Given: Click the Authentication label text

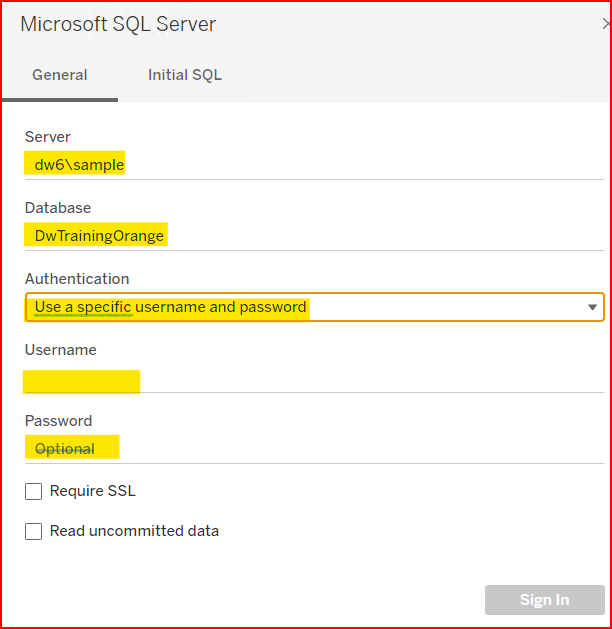Looking at the screenshot, I should (x=77, y=279).
